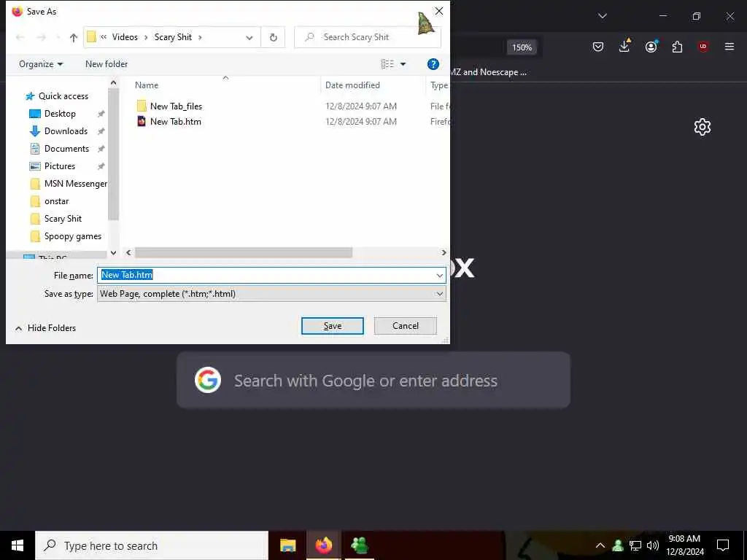Image resolution: width=747 pixels, height=560 pixels.
Task: Expand the File name dropdown
Action: coord(440,275)
